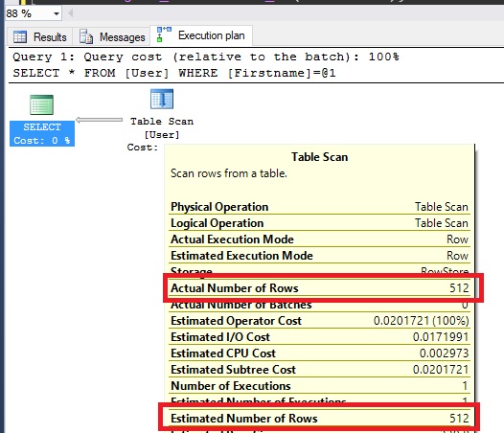Click the Estimated Subtree Cost label
Image resolution: width=504 pixels, height=433 pixels.
coord(233,370)
